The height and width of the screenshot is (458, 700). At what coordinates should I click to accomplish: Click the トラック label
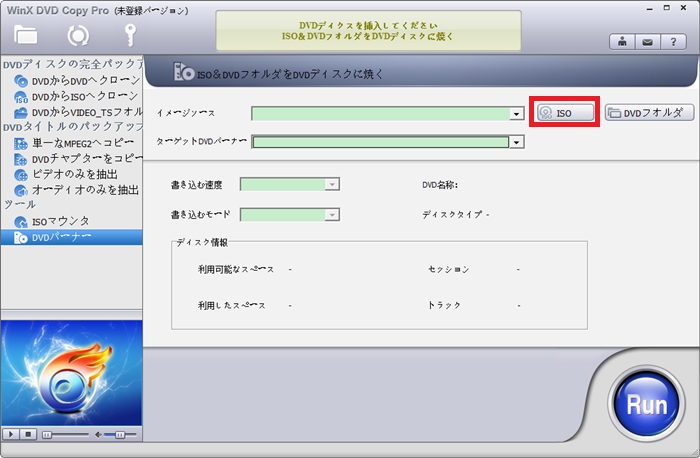[x=444, y=305]
